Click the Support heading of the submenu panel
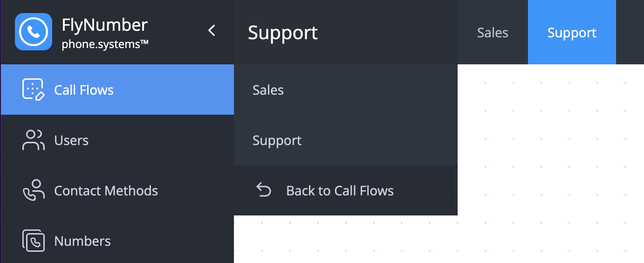The height and width of the screenshot is (263, 644). click(x=283, y=33)
